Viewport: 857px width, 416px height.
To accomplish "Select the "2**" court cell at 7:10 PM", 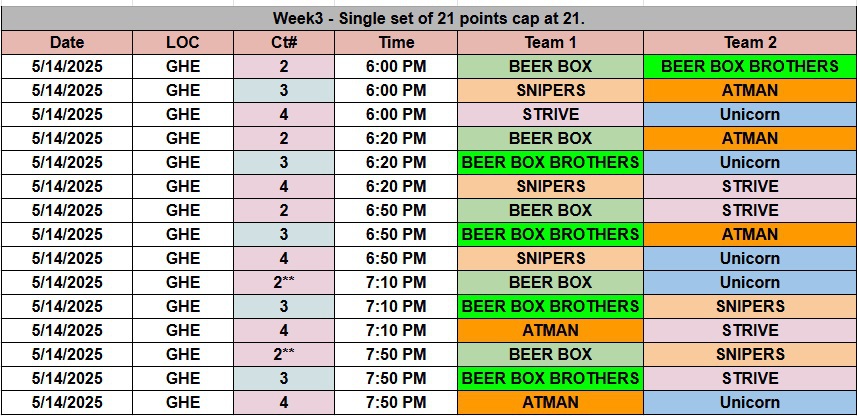I will click(x=283, y=283).
